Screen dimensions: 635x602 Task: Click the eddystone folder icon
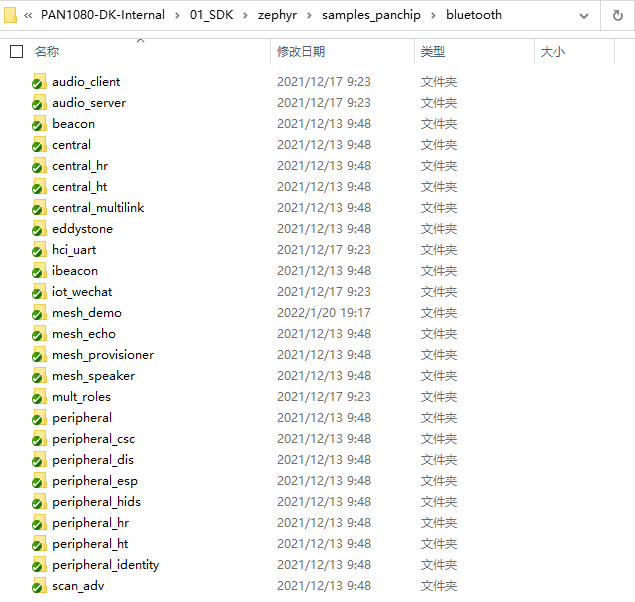click(39, 229)
